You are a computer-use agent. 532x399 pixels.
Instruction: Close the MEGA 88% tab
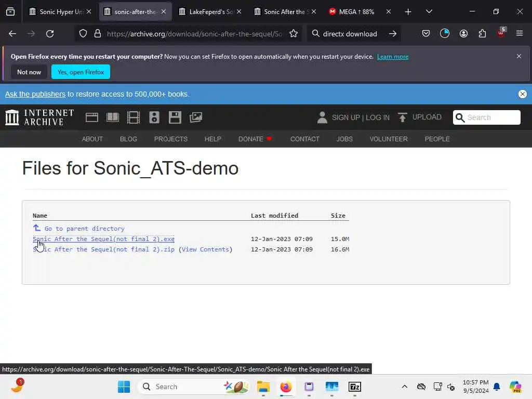[389, 12]
